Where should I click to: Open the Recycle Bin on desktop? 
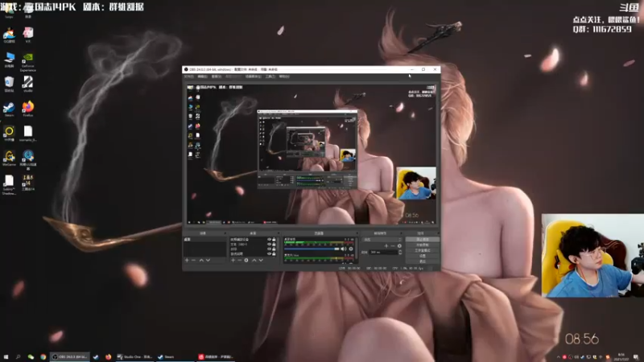[9, 84]
